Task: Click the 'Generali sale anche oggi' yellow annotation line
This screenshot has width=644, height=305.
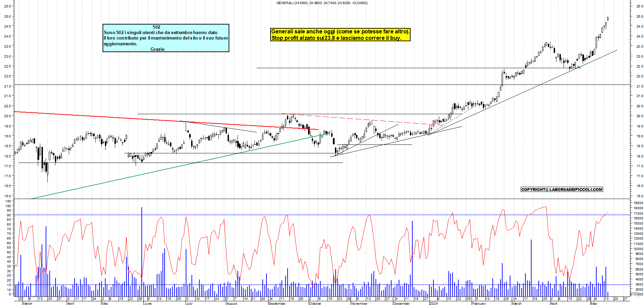Action: (340, 31)
